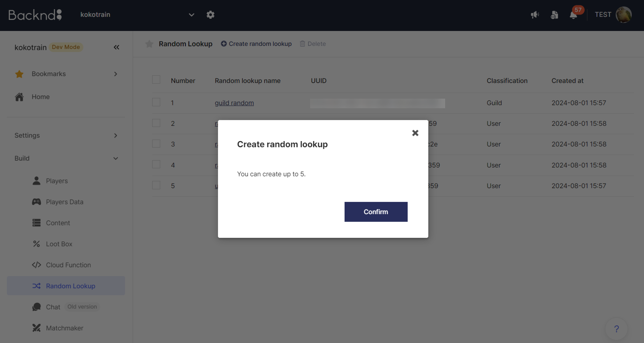Image resolution: width=644 pixels, height=343 pixels.
Task: Open the TEST user avatar
Action: (x=624, y=15)
